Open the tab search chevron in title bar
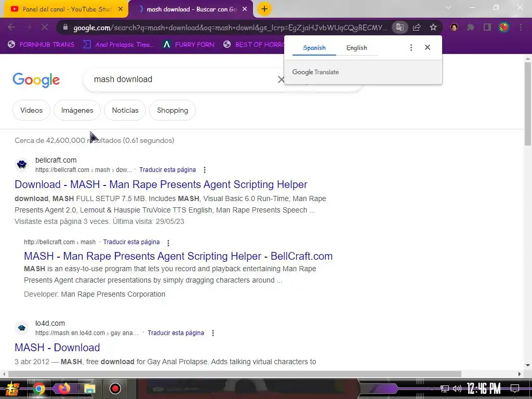Screen dimensions: 532x399 [448, 7]
